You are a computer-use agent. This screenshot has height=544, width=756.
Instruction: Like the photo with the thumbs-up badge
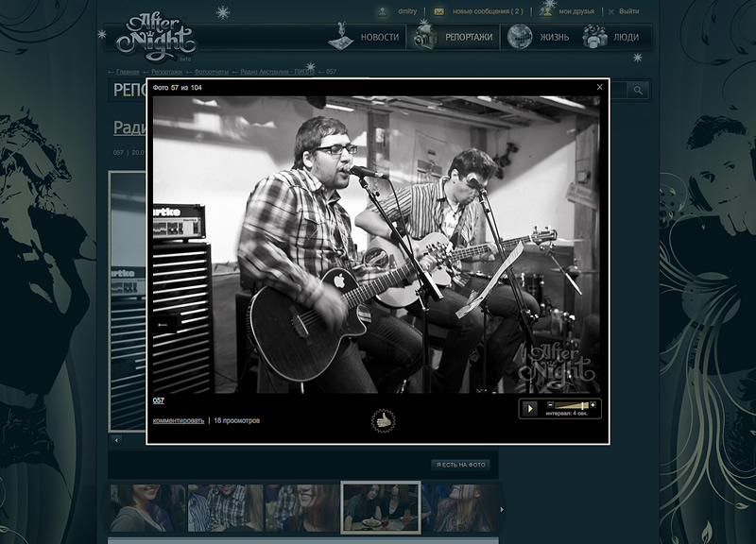pos(384,420)
